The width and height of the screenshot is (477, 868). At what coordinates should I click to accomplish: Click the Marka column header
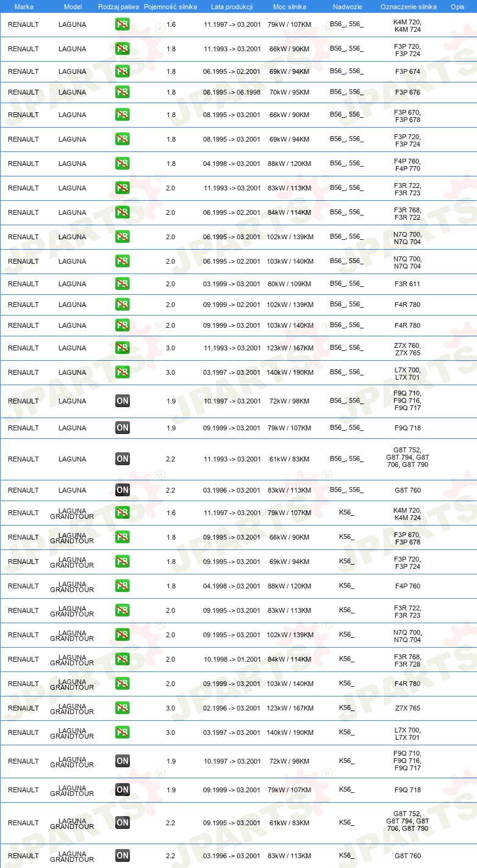tap(24, 7)
